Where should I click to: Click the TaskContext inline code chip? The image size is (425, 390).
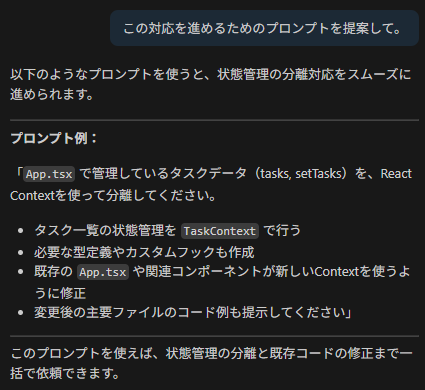(x=220, y=231)
